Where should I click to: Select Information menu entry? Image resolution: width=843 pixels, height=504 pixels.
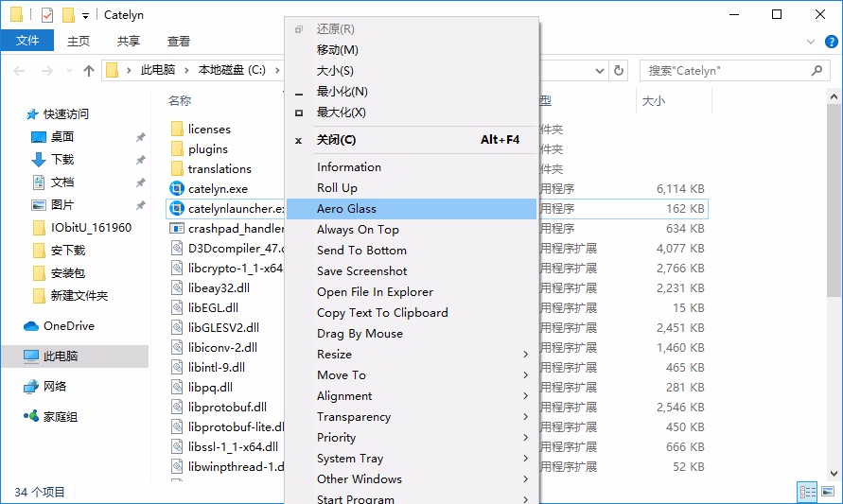(412, 167)
